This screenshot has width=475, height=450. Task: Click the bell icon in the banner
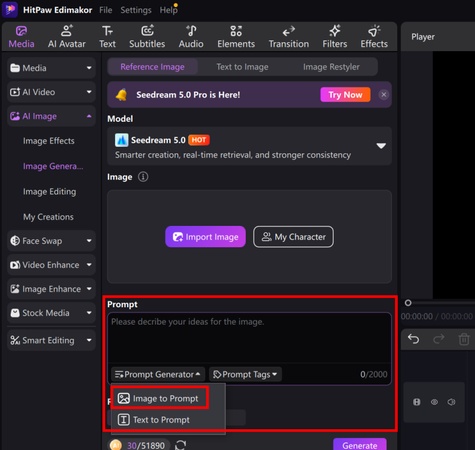coord(121,95)
